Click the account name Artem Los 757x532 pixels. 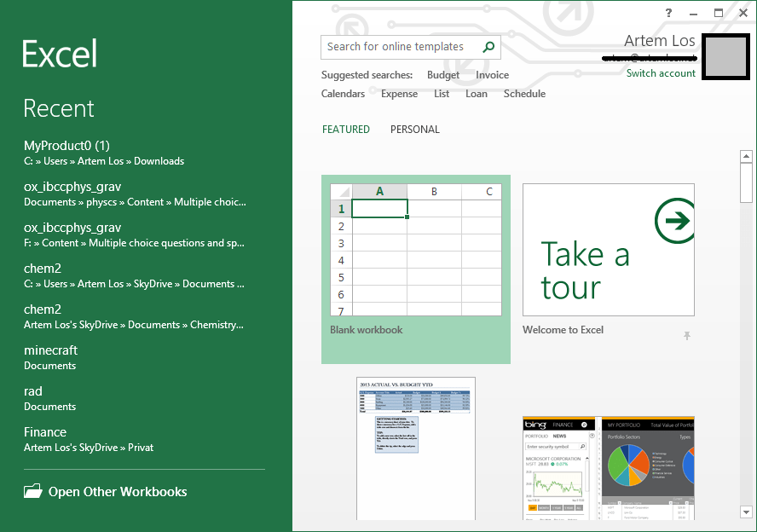660,41
